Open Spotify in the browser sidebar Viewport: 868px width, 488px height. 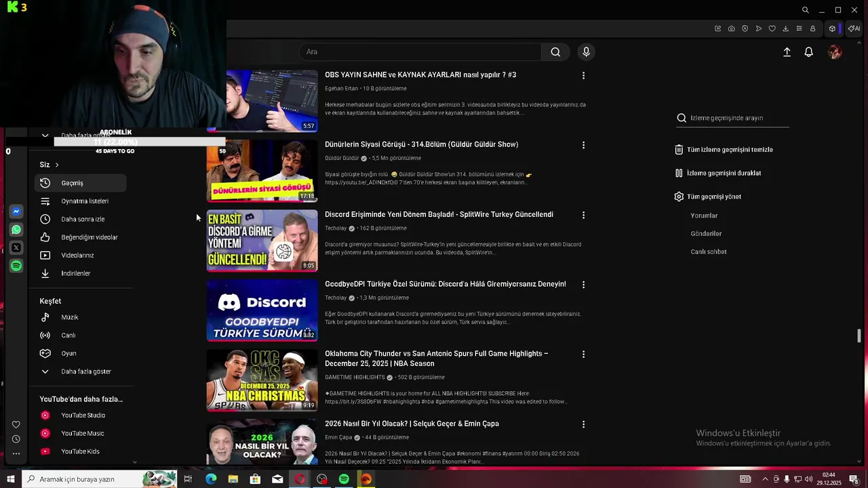tap(16, 266)
